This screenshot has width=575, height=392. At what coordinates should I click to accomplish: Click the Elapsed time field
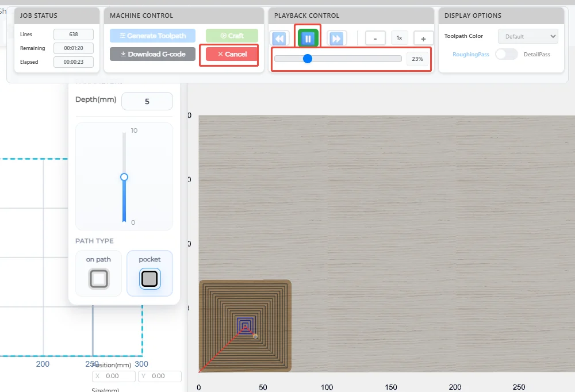74,62
